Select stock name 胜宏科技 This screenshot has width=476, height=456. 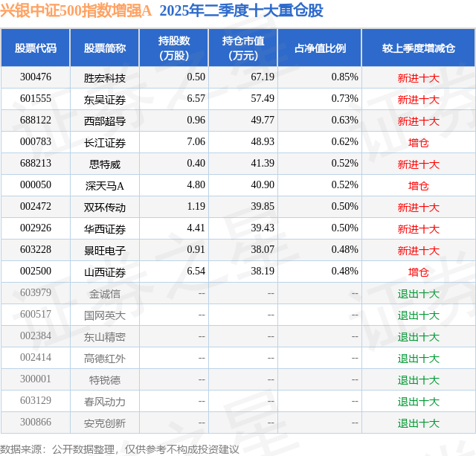105,78
